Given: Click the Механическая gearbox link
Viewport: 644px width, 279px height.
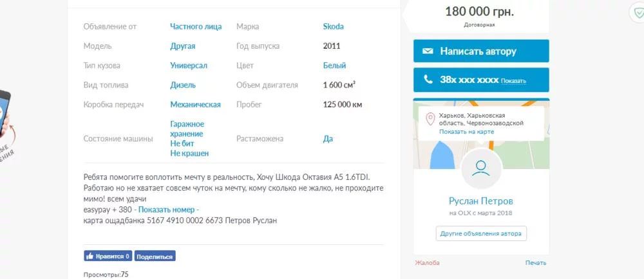Looking at the screenshot, I should [x=196, y=105].
